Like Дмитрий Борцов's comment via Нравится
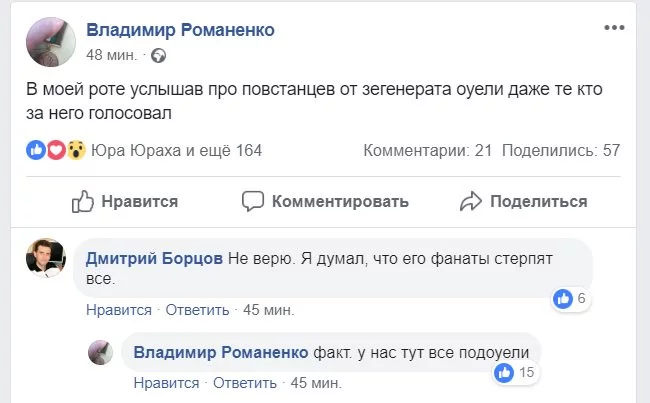Image resolution: width=650 pixels, height=403 pixels. click(x=118, y=310)
